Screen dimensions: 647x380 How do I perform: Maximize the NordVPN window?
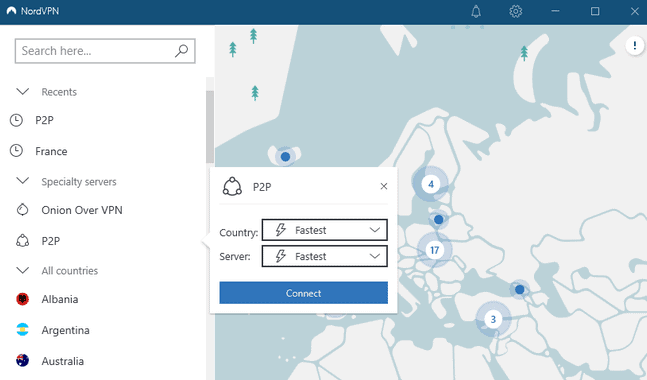[x=595, y=11]
